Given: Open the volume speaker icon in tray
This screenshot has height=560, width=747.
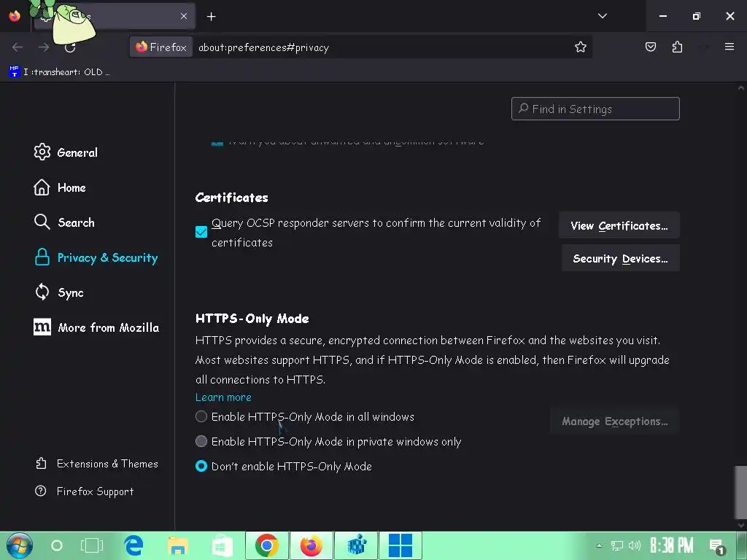Looking at the screenshot, I should [x=634, y=545].
